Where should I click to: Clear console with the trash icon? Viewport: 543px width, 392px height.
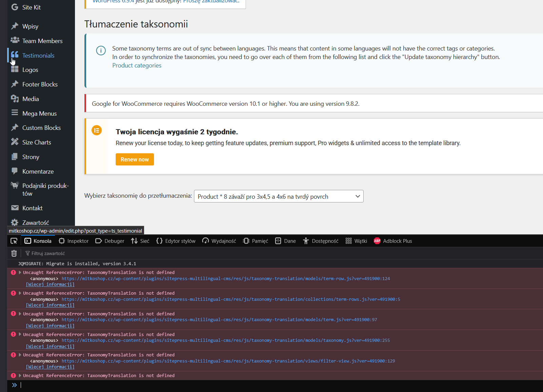coord(14,253)
